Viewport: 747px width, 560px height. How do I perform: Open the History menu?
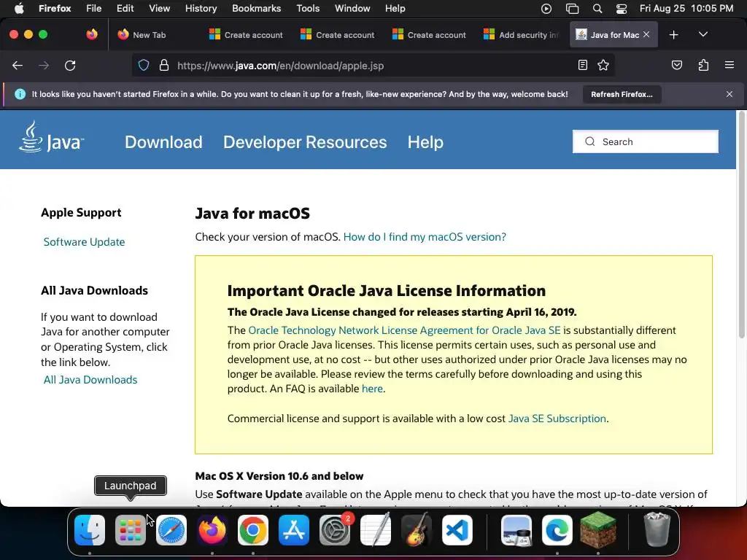(x=201, y=8)
